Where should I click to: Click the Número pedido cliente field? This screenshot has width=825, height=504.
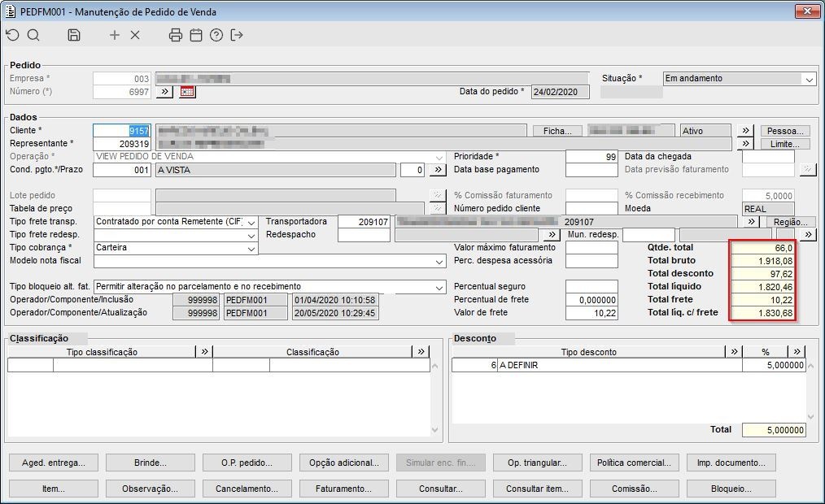pyautogui.click(x=591, y=209)
